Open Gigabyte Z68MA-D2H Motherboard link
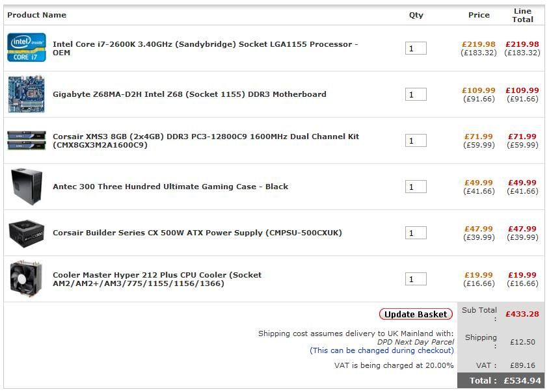Viewport: 549px width, 392px height. point(189,94)
